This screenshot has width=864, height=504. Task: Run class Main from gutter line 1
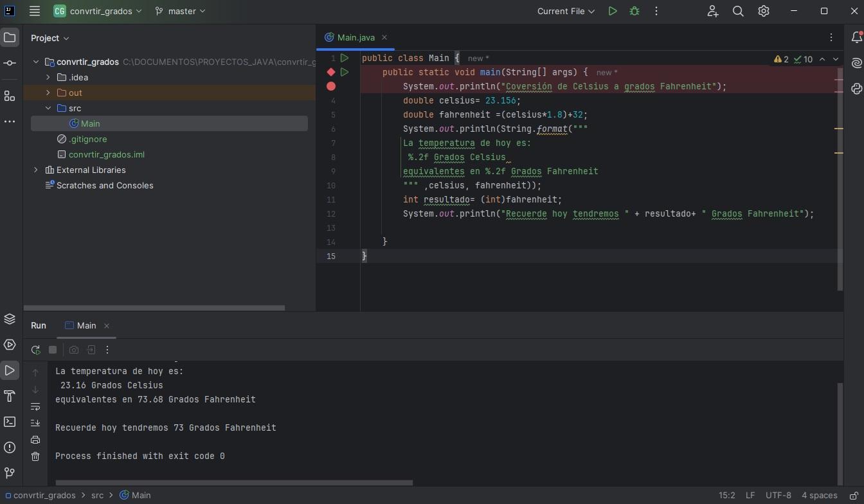pos(345,58)
